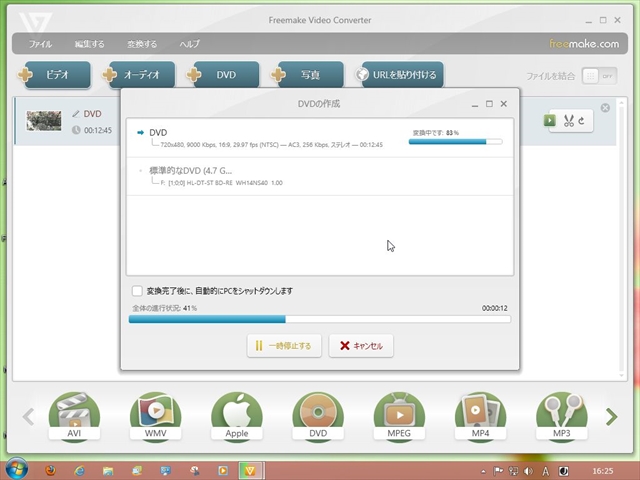Open the ファイル menu

41,44
